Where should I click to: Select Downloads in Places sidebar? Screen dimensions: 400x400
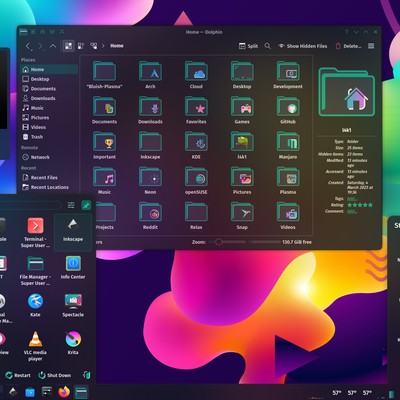click(x=49, y=98)
